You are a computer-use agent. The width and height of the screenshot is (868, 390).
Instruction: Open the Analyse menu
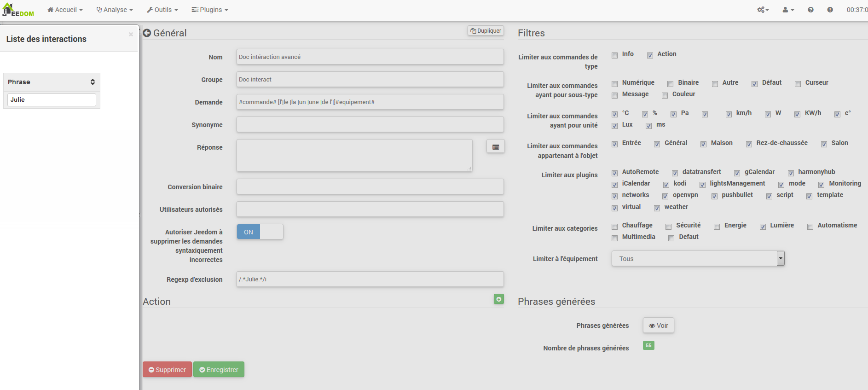(x=115, y=10)
